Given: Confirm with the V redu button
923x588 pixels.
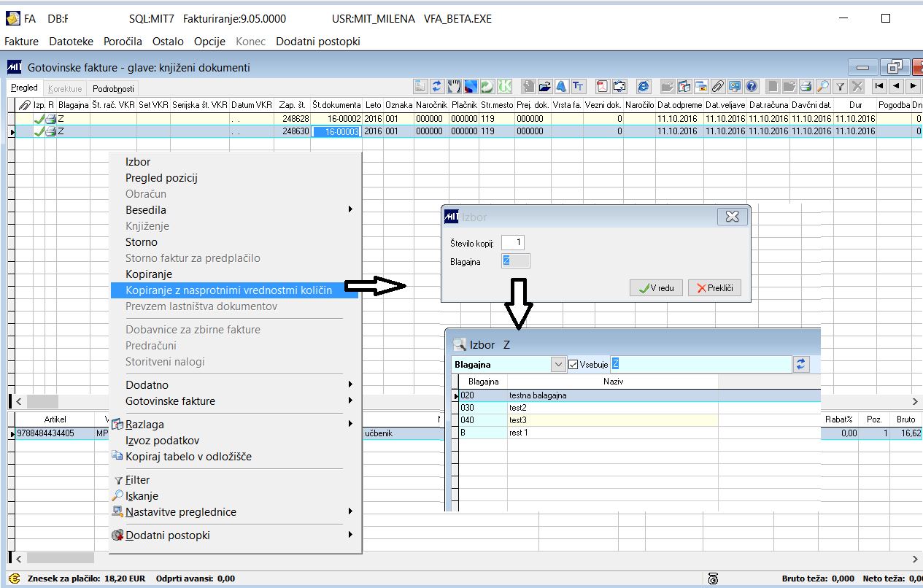Looking at the screenshot, I should coord(656,288).
